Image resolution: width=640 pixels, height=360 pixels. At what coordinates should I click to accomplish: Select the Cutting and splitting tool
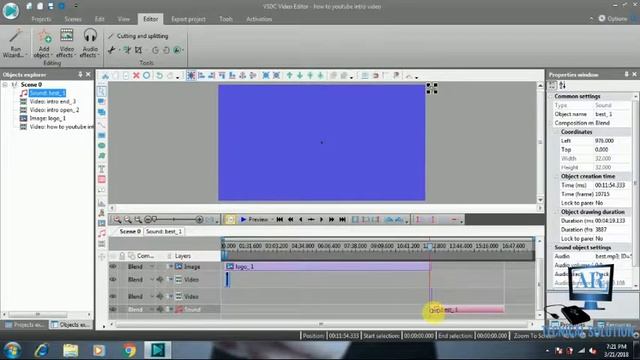click(x=138, y=36)
